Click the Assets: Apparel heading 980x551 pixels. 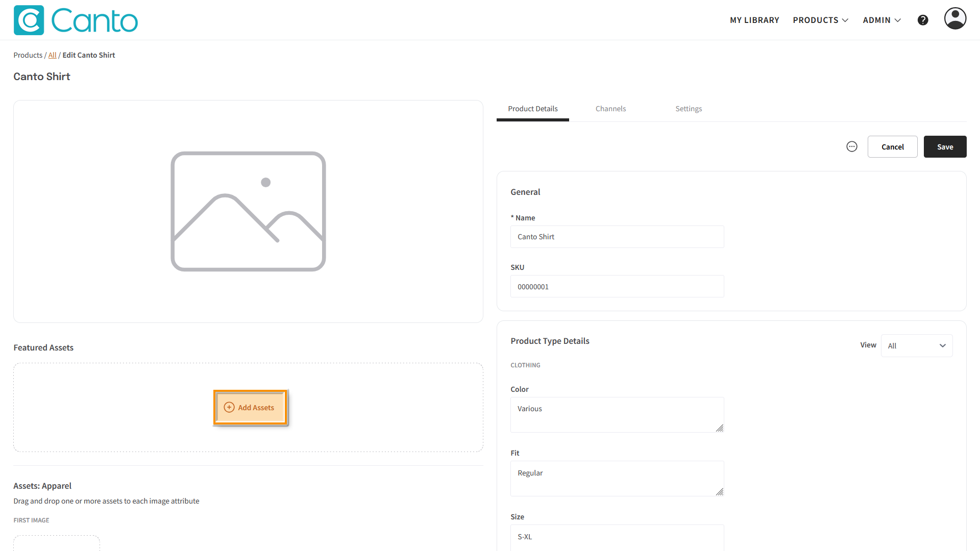(42, 486)
